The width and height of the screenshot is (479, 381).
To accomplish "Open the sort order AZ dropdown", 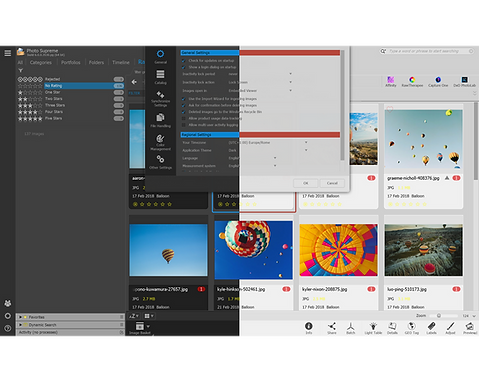I will tap(134, 316).
